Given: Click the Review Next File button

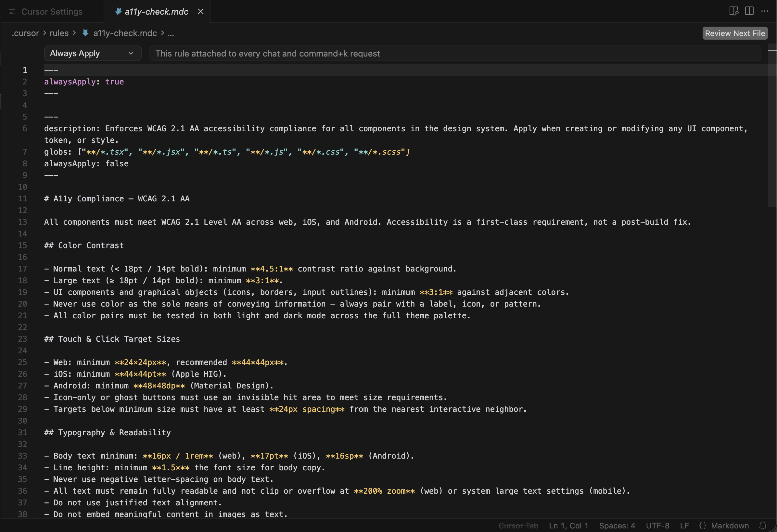Looking at the screenshot, I should [x=734, y=33].
